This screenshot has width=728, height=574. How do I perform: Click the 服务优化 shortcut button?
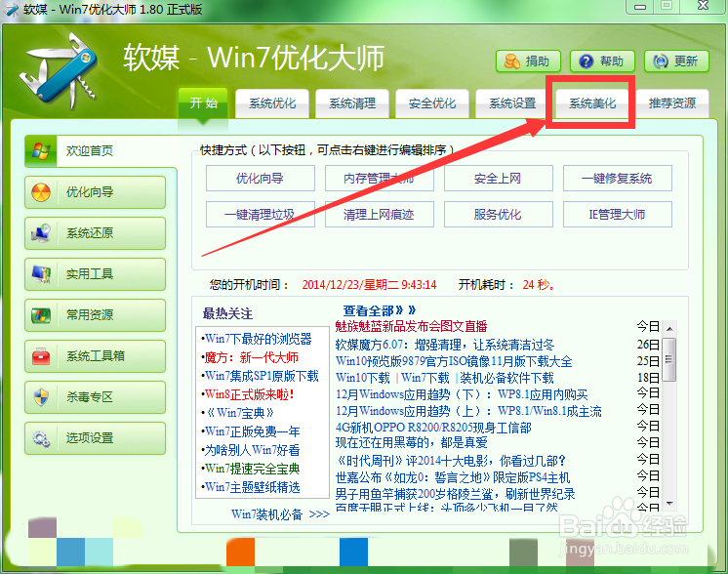coord(498,214)
